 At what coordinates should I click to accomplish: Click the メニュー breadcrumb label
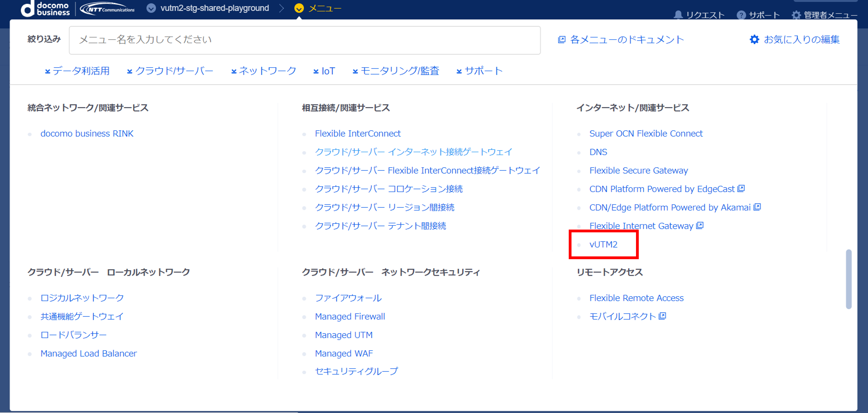(325, 8)
